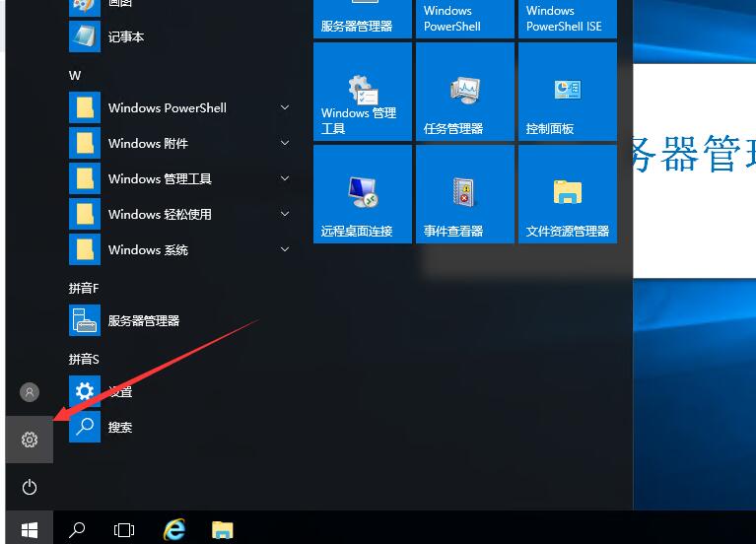Open the 控制面板 tile
Image resolution: width=756 pixels, height=544 pixels.
pos(568,92)
